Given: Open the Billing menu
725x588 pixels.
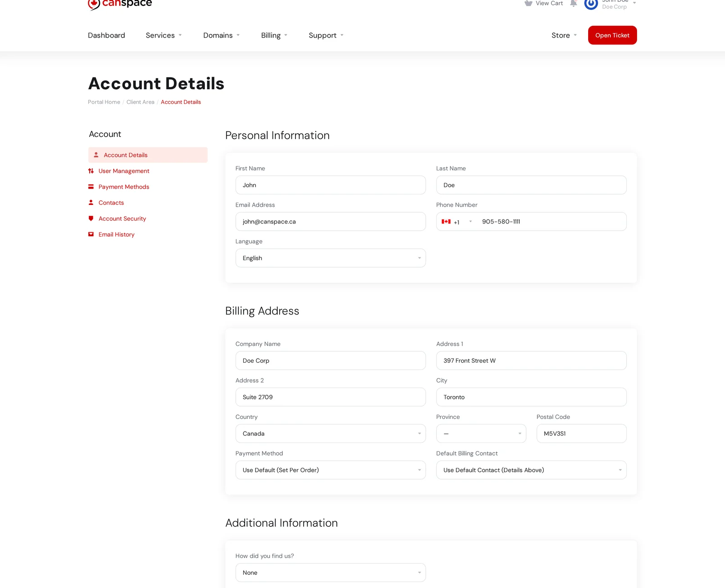Looking at the screenshot, I should (x=274, y=35).
